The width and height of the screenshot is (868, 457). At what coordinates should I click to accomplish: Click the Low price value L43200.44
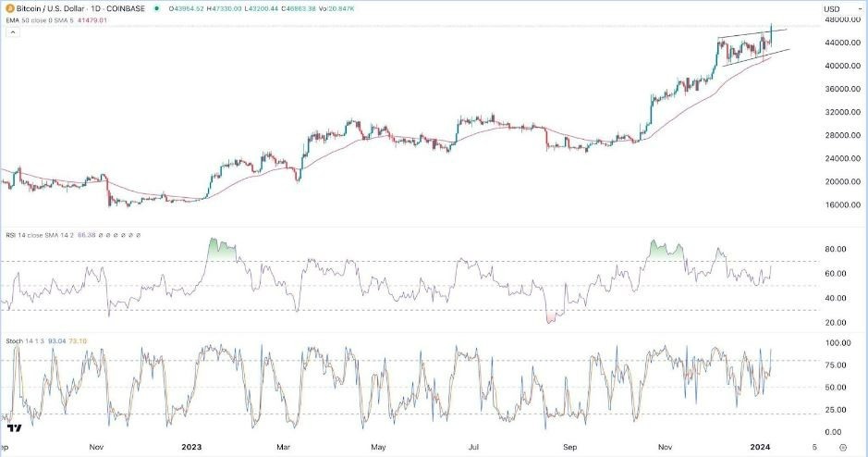point(260,9)
